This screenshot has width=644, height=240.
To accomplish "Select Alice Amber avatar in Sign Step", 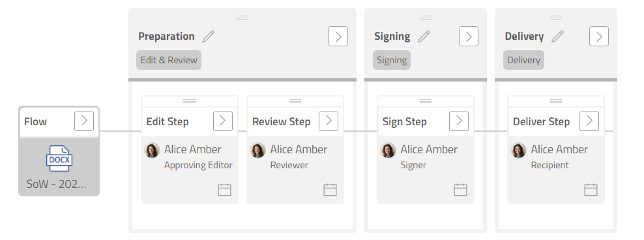I will [x=388, y=151].
